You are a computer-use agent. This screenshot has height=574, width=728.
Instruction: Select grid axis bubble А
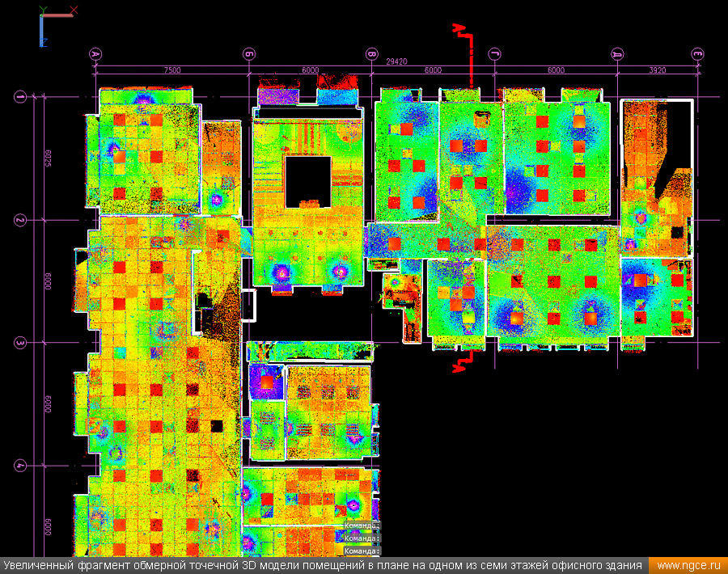(95, 54)
